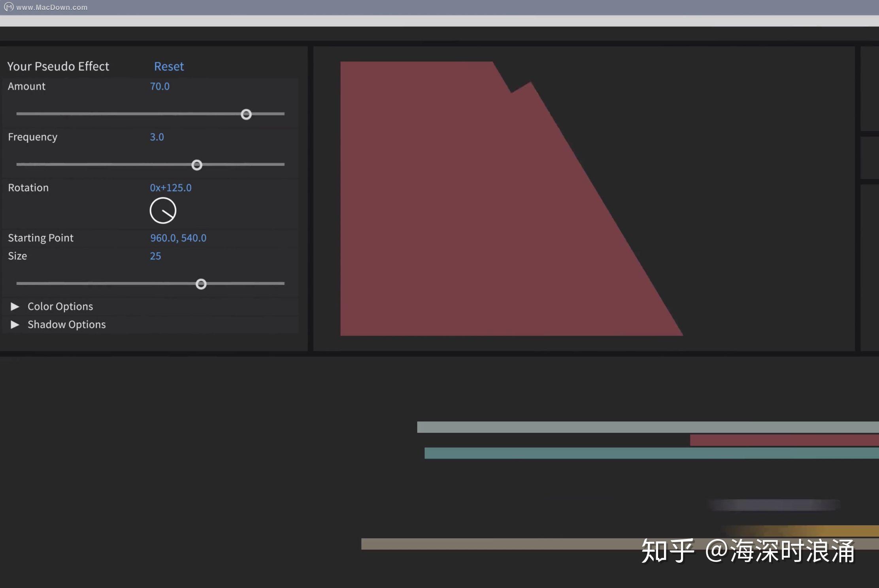Select the Frequency slider handle
The width and height of the screenshot is (879, 588).
pos(197,165)
